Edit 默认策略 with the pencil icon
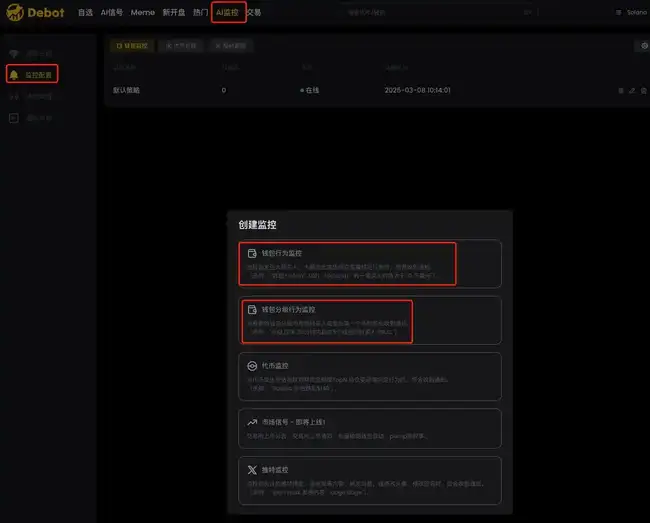 coord(632,90)
